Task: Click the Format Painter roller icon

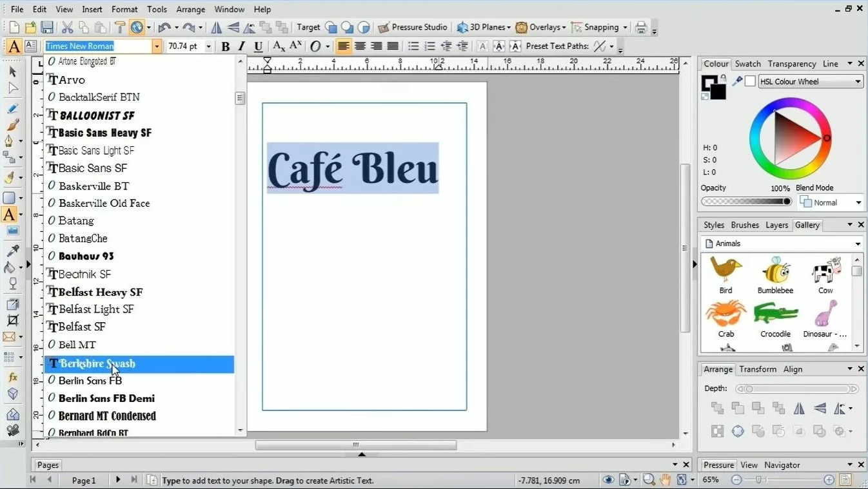Action: pos(119,27)
